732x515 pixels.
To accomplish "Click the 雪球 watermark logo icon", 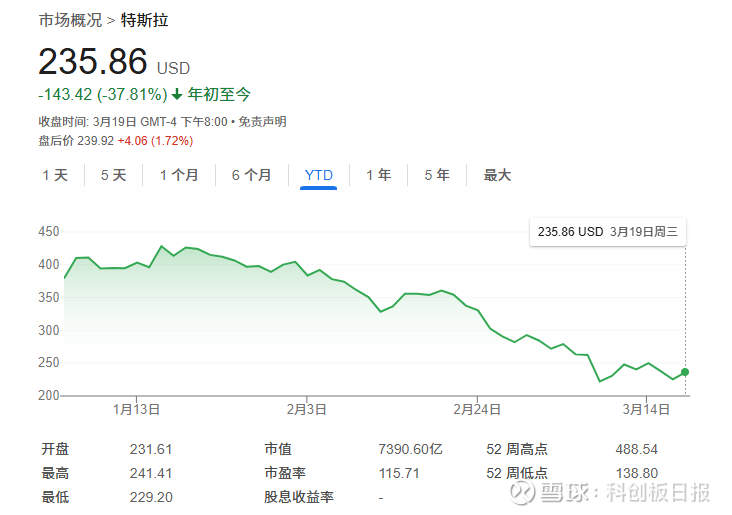I will [x=523, y=492].
